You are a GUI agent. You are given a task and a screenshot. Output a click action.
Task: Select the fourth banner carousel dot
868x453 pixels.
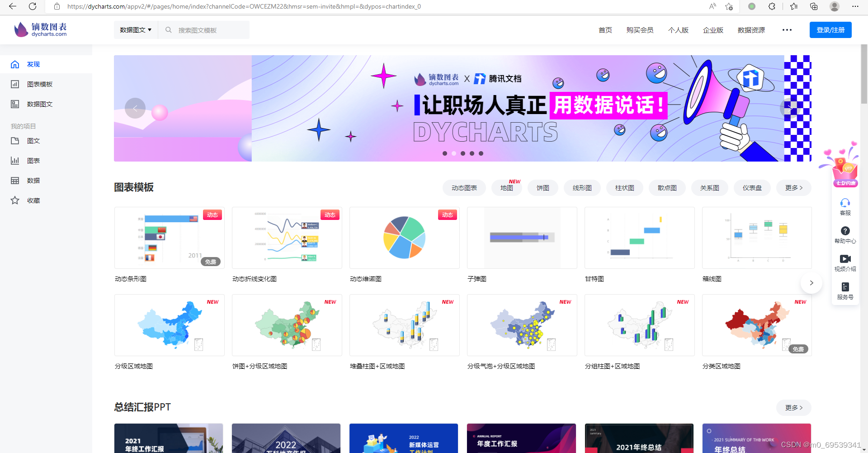472,153
